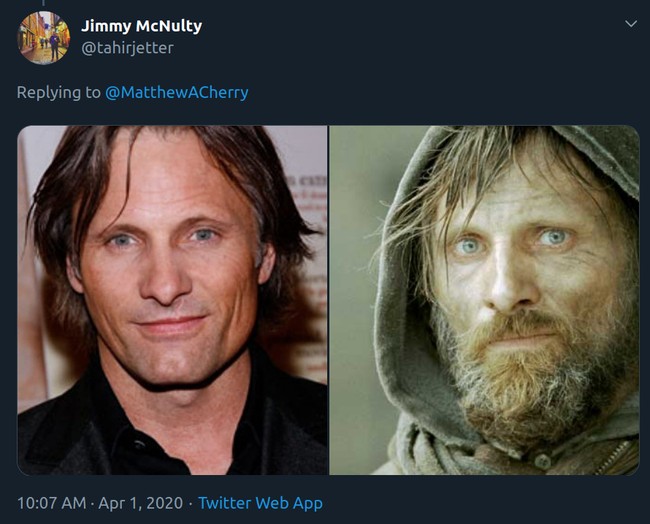This screenshot has width=650, height=524.
Task: Open the @tahirjetter handle
Action: point(126,47)
